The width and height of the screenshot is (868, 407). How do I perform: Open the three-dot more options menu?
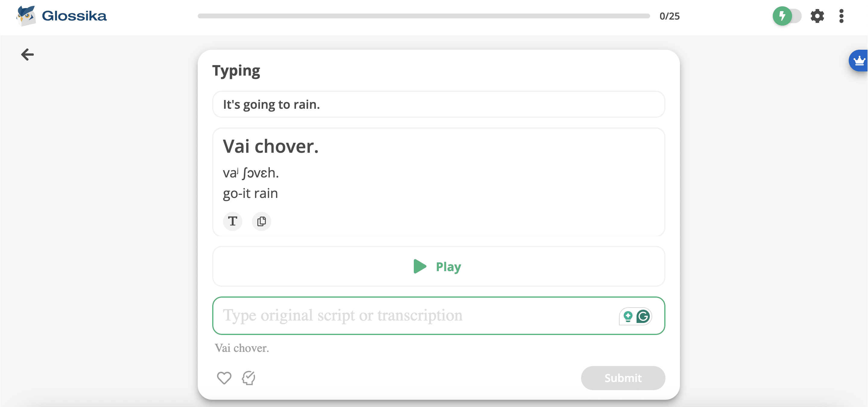[841, 16]
